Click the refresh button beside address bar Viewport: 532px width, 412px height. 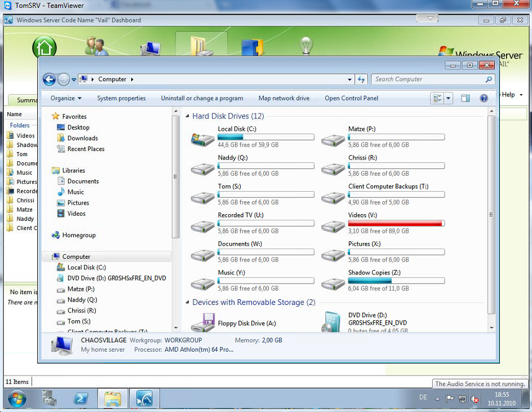click(x=361, y=79)
